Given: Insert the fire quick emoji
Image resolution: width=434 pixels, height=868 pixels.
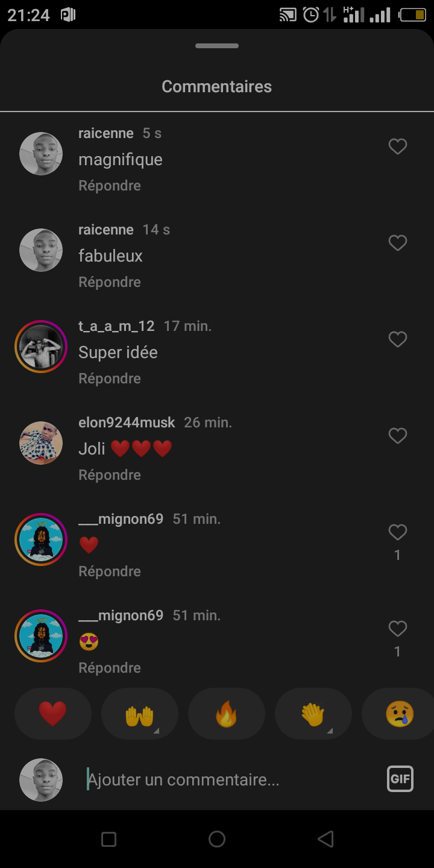Looking at the screenshot, I should click(x=227, y=714).
